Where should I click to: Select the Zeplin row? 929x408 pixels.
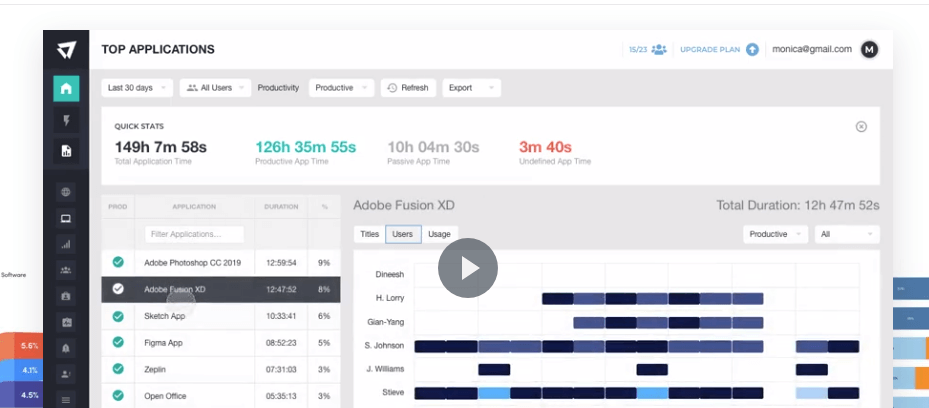220,369
